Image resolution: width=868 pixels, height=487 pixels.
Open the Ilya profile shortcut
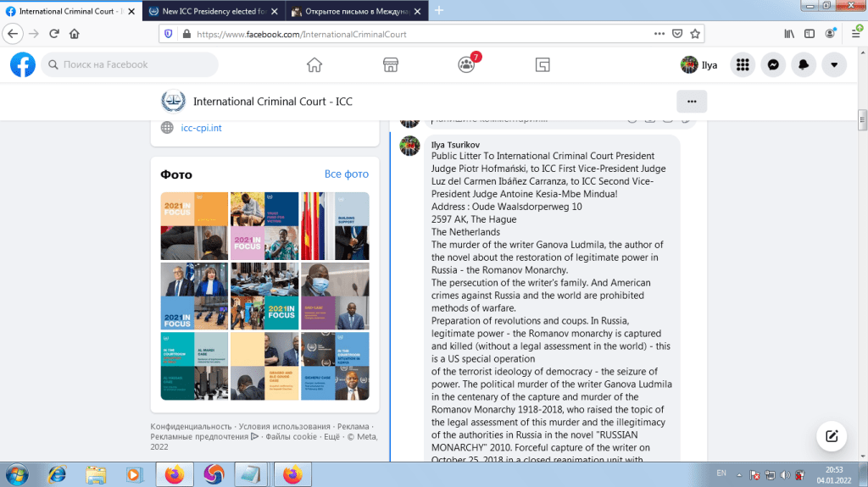click(x=699, y=64)
